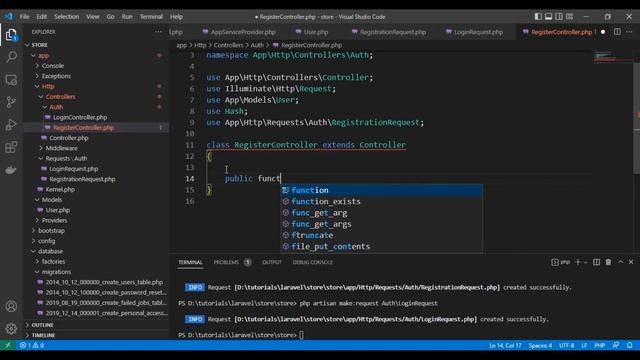Viewport: 640px width, 360px height.
Task: Open Source Control view
Action: coord(11,102)
